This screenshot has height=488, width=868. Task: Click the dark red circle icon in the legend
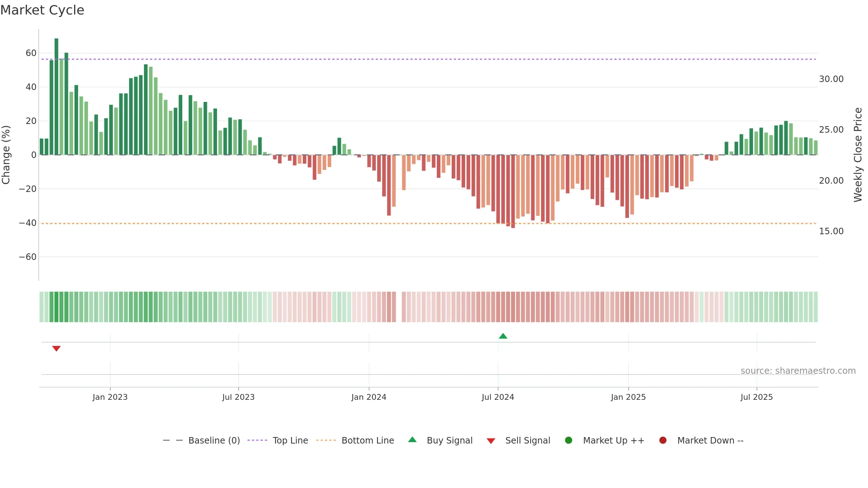coord(663,440)
